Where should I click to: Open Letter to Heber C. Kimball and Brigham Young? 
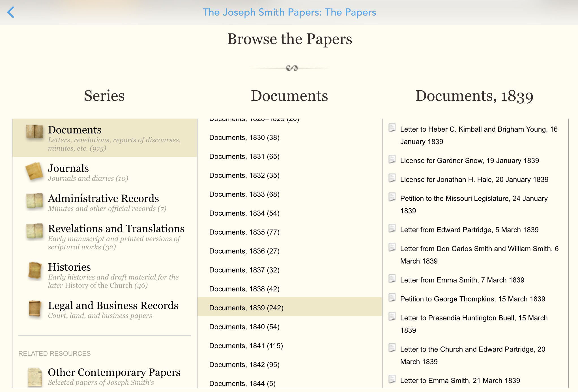pyautogui.click(x=479, y=136)
